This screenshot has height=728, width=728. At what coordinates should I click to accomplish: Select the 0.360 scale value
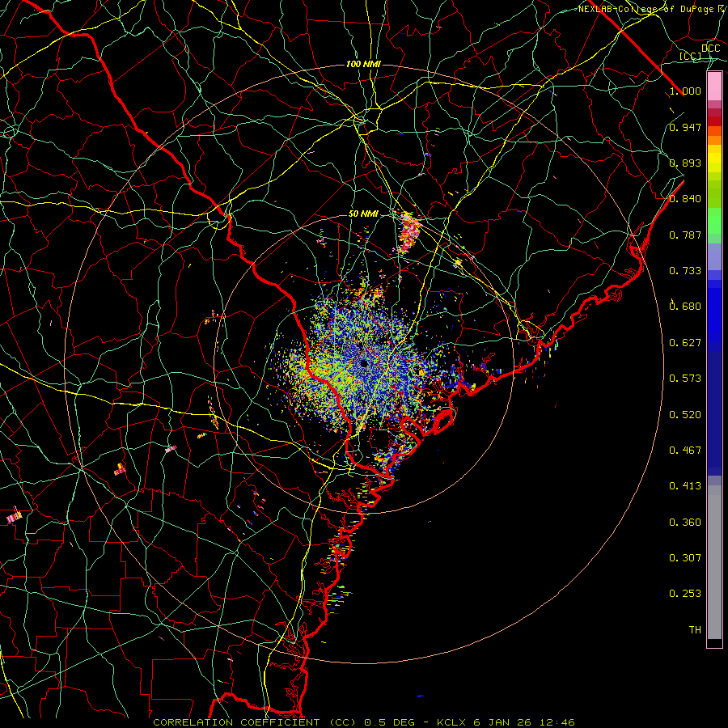685,523
